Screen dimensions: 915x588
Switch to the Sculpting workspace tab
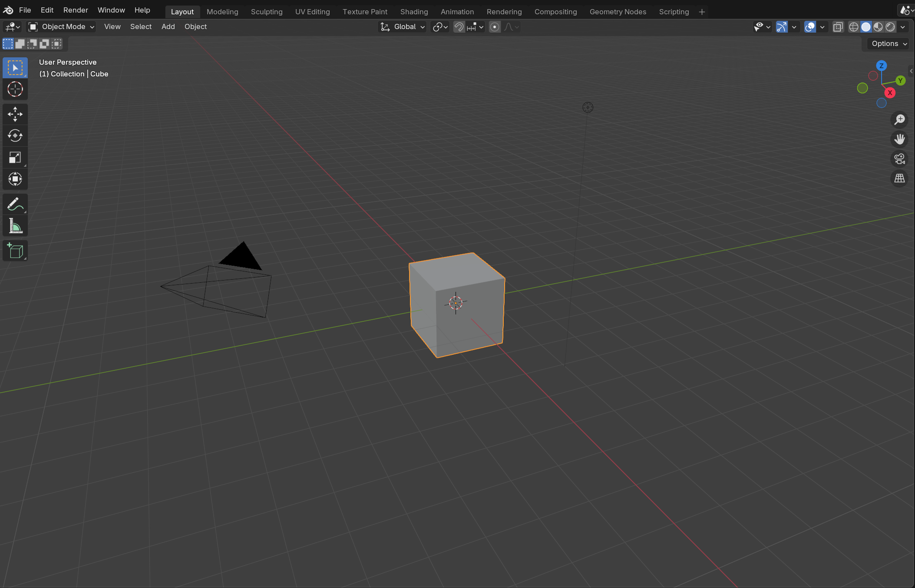[267, 12]
